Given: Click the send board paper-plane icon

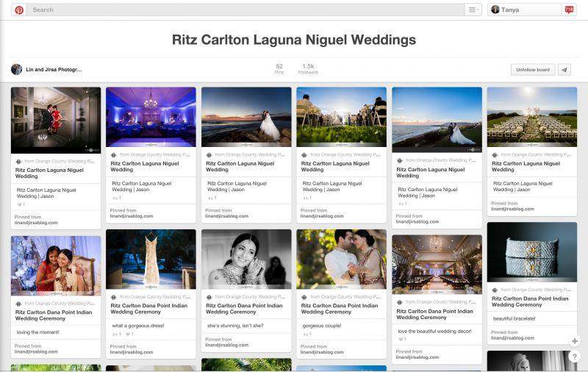Looking at the screenshot, I should click(x=564, y=70).
